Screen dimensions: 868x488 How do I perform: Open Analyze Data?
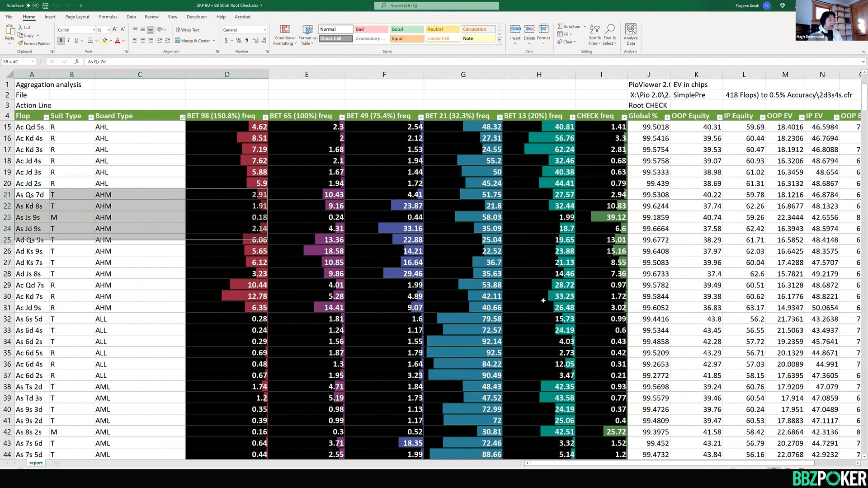pyautogui.click(x=630, y=34)
